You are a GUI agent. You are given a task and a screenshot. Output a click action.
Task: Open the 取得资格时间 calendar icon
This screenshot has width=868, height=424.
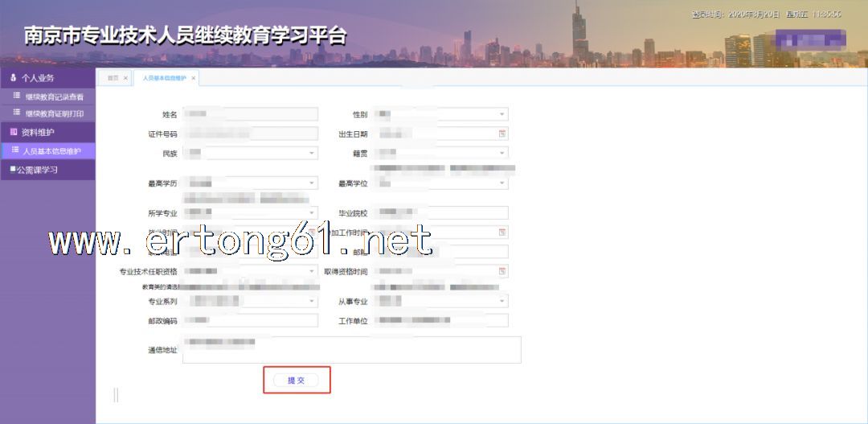[502, 271]
